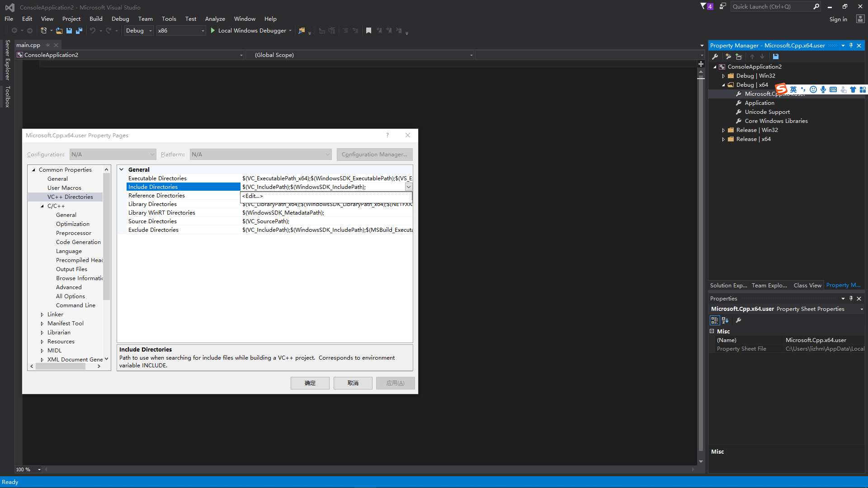Click Properties wrench icon in Property Manager toolbar

pyautogui.click(x=715, y=56)
